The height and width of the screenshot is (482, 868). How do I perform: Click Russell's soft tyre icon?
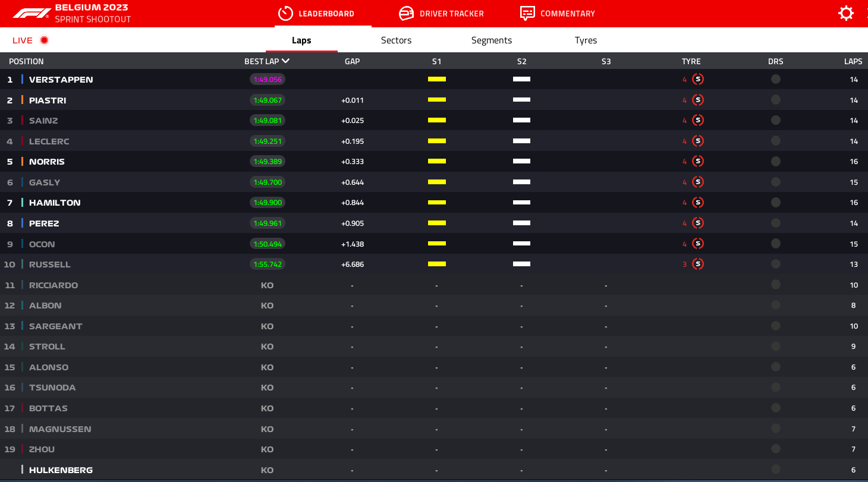698,264
